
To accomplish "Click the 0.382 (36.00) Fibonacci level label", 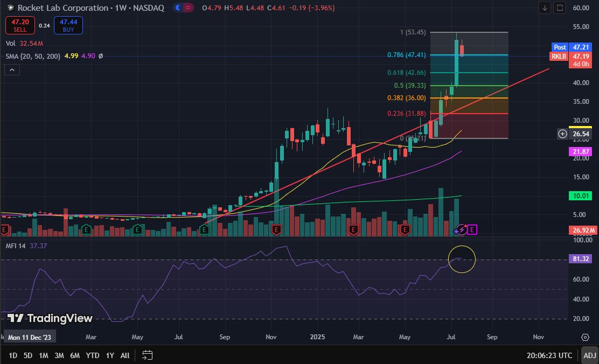I will (407, 98).
